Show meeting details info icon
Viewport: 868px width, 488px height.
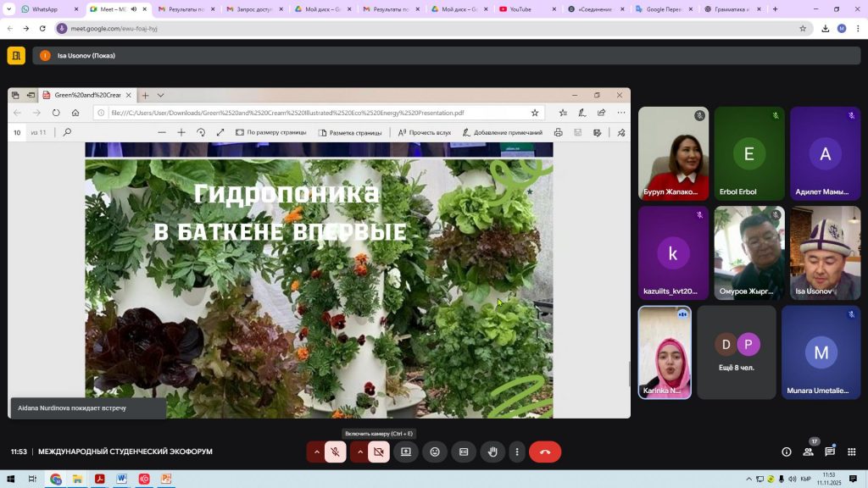coord(786,452)
